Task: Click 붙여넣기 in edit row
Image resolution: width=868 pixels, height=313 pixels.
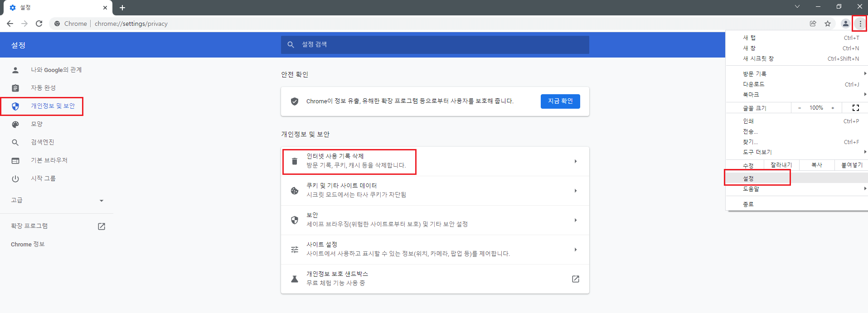Action: point(852,165)
